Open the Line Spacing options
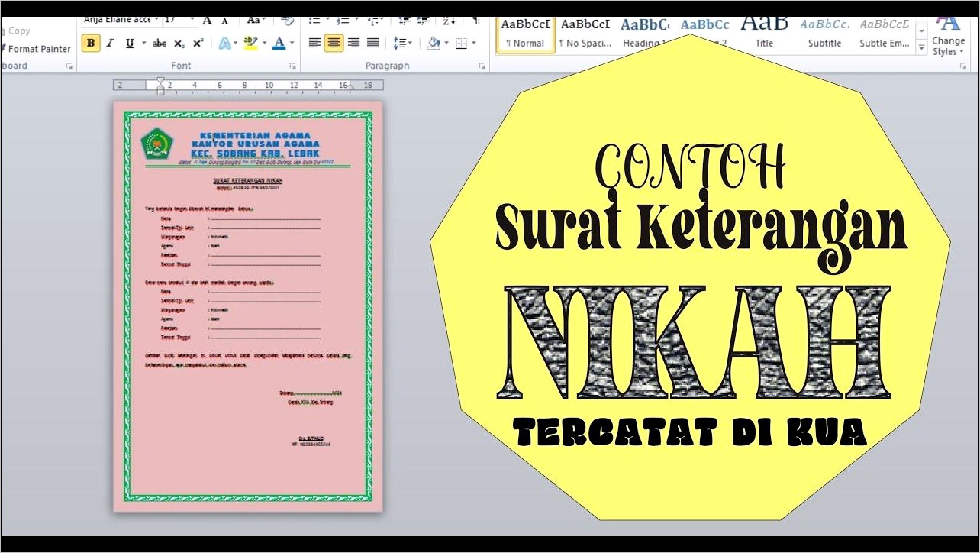Viewport: 980px width, 553px height. (x=402, y=44)
